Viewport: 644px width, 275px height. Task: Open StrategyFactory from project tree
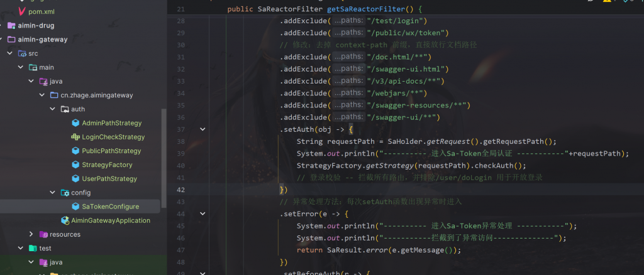pyautogui.click(x=107, y=164)
